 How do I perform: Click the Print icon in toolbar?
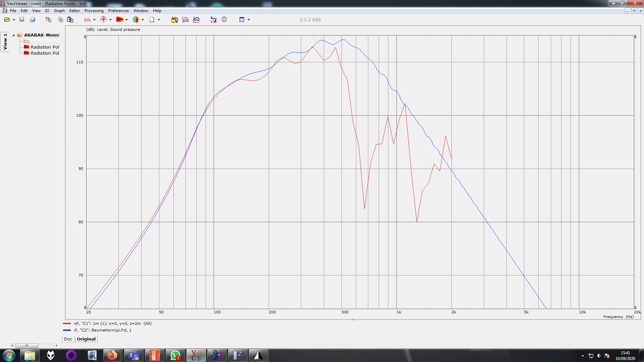coord(33,20)
